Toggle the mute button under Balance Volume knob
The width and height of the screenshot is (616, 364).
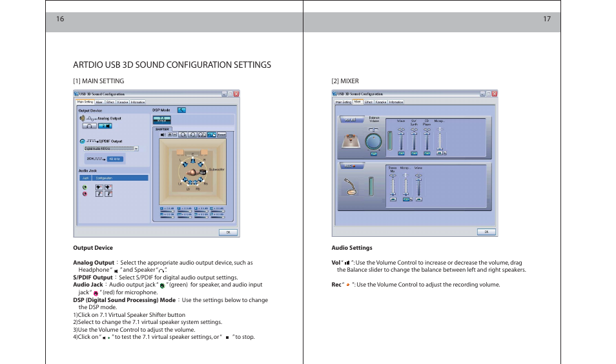(374, 154)
